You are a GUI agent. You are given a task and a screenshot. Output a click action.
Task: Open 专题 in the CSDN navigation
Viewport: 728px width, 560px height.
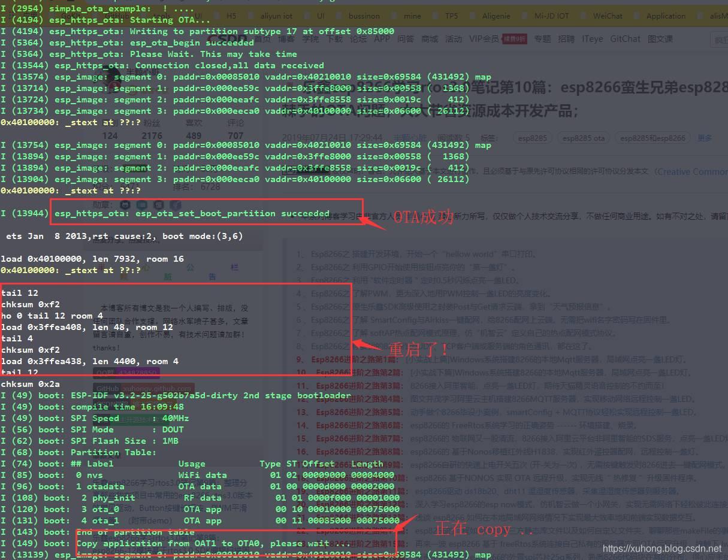(x=542, y=39)
